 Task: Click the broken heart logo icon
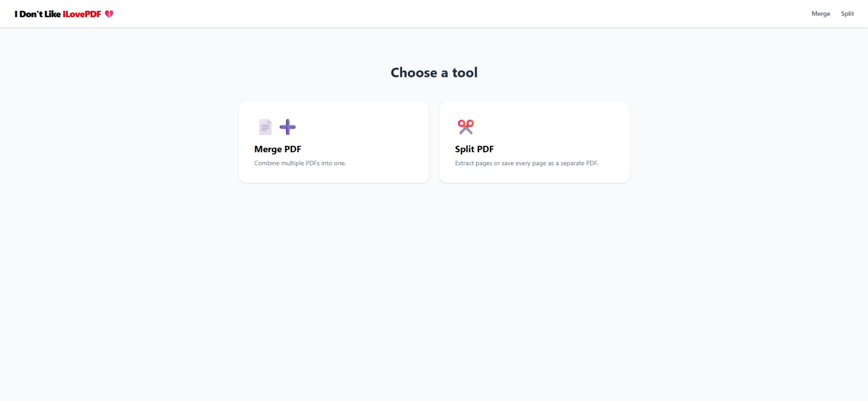pyautogui.click(x=109, y=14)
